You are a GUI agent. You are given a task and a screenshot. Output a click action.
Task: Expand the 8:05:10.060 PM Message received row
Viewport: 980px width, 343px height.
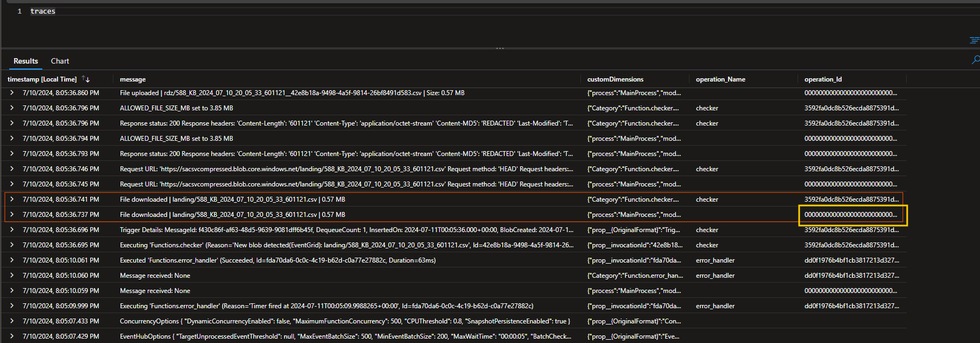click(x=12, y=276)
